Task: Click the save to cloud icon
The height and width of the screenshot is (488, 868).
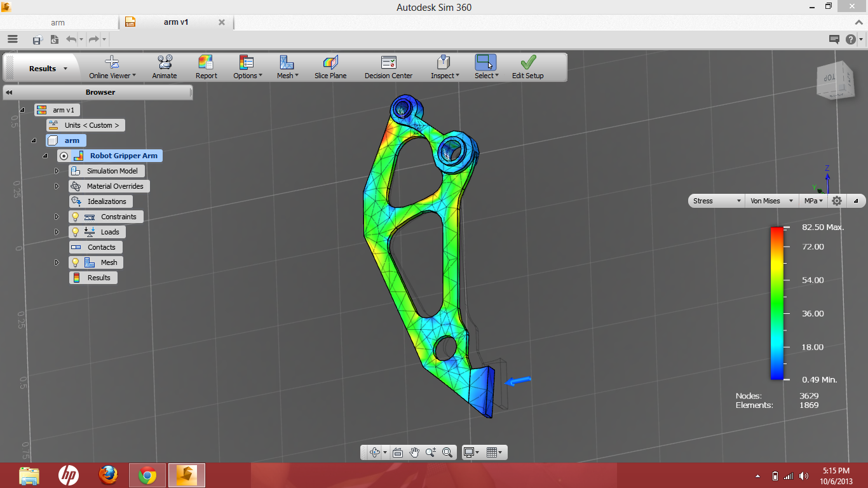Action: [x=37, y=39]
